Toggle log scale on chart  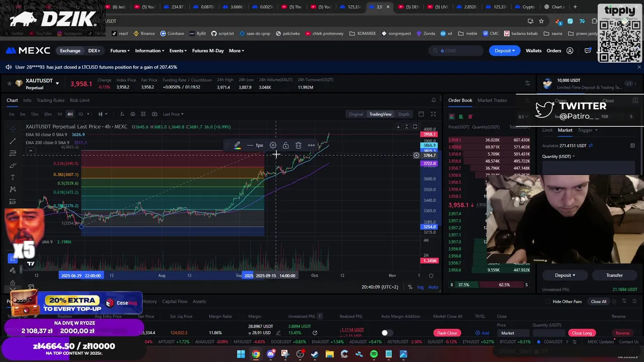coord(421,287)
